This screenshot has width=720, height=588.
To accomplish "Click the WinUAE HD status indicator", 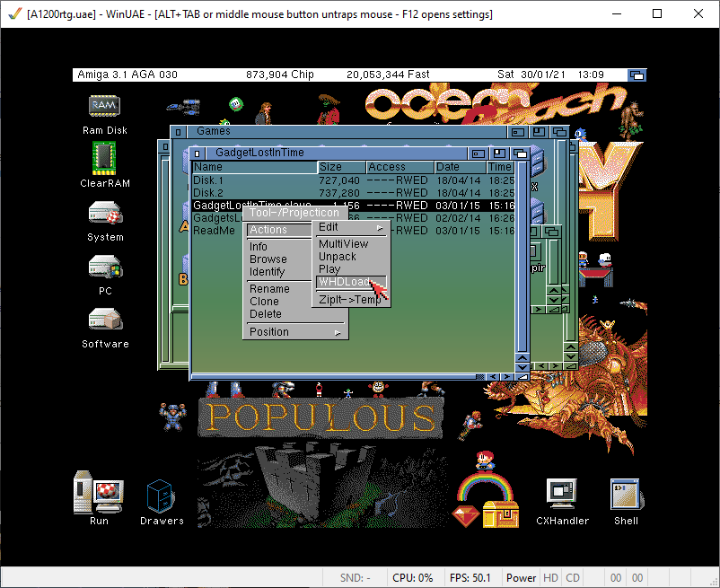I will 550,578.
